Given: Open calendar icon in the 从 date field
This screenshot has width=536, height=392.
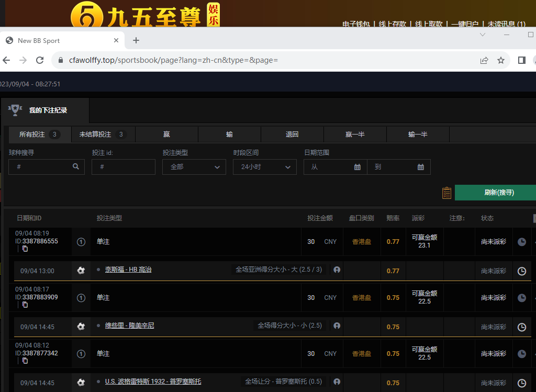Looking at the screenshot, I should pos(358,167).
